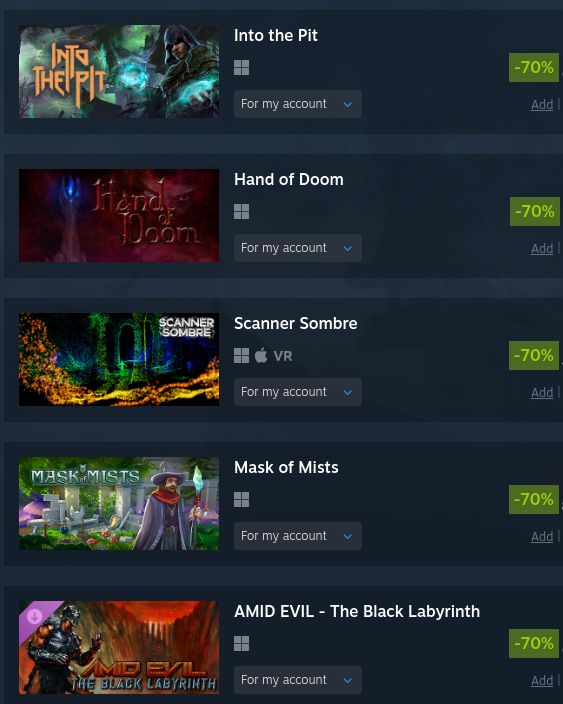Expand 'For my account' dropdown for Hand of Doom
563x704 pixels.
(298, 248)
